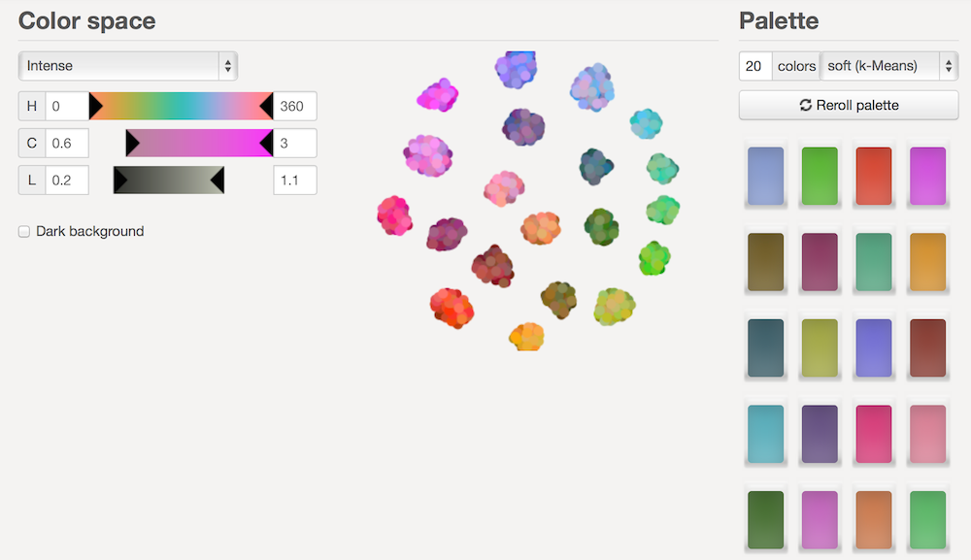Click the stepper arrows on k-Means dropdown
The height and width of the screenshot is (560, 971).
[950, 66]
